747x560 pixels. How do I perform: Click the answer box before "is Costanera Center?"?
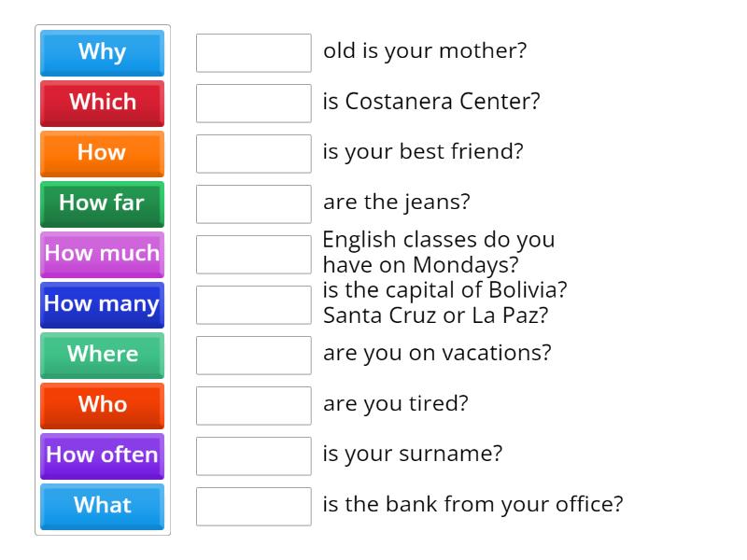pyautogui.click(x=253, y=103)
